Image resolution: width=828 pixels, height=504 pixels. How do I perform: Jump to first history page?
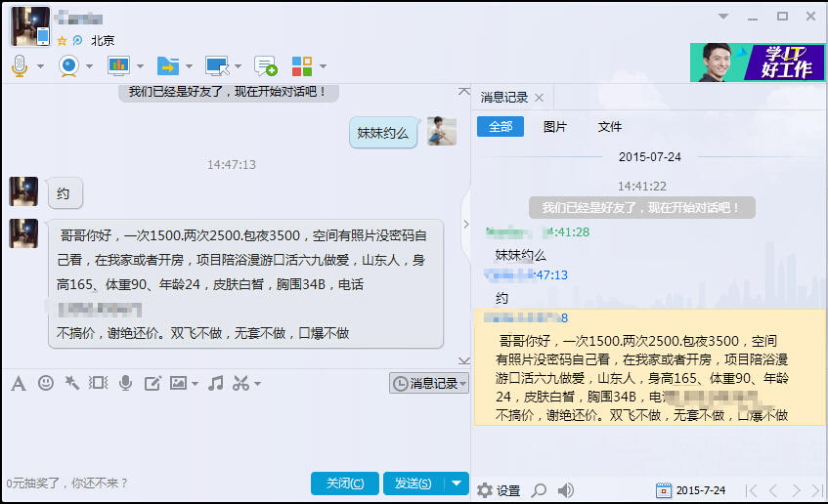[752, 490]
